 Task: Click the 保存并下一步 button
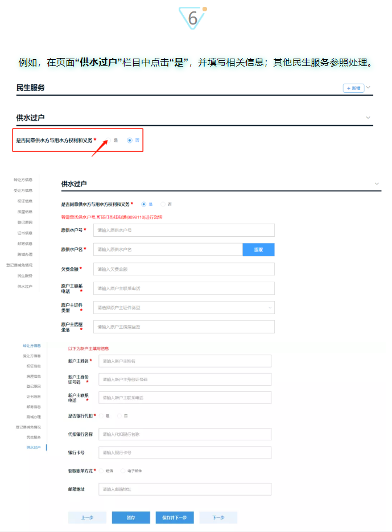pyautogui.click(x=175, y=518)
